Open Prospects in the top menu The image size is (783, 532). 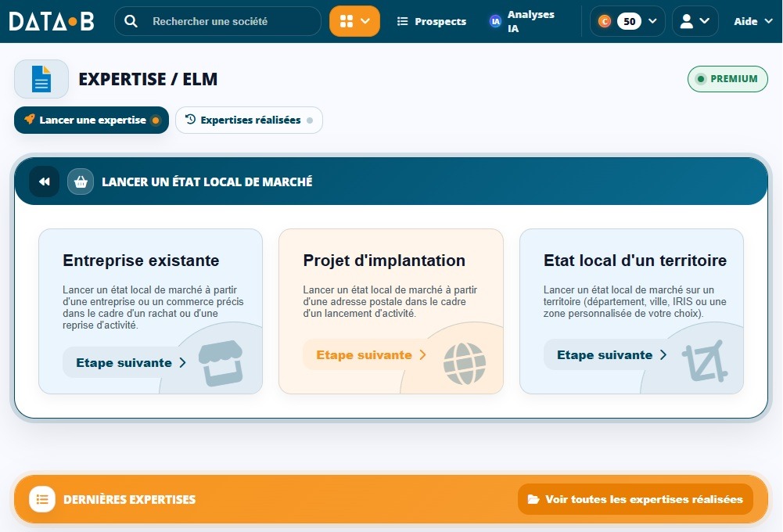(x=432, y=21)
